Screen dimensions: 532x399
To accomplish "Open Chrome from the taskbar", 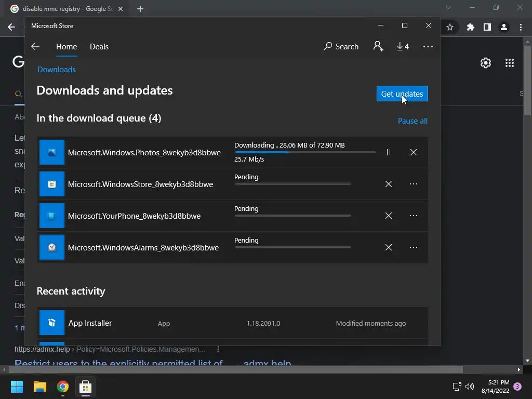I will point(63,387).
